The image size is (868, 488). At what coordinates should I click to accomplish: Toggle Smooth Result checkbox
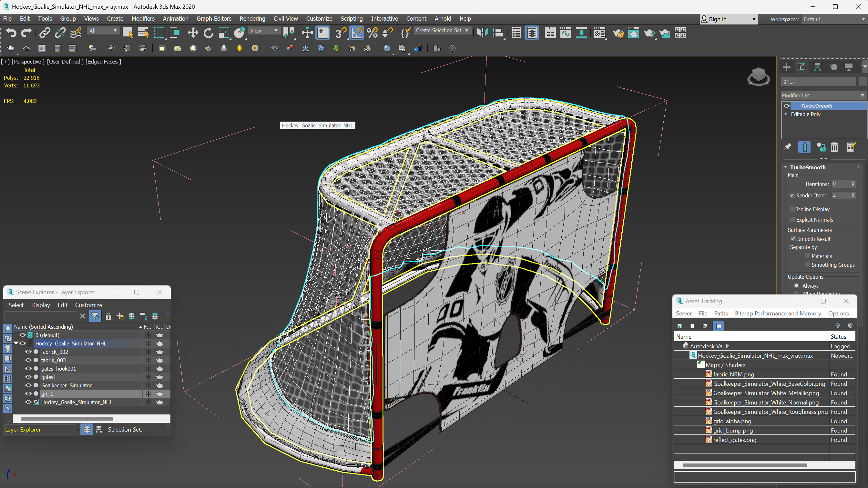[793, 239]
